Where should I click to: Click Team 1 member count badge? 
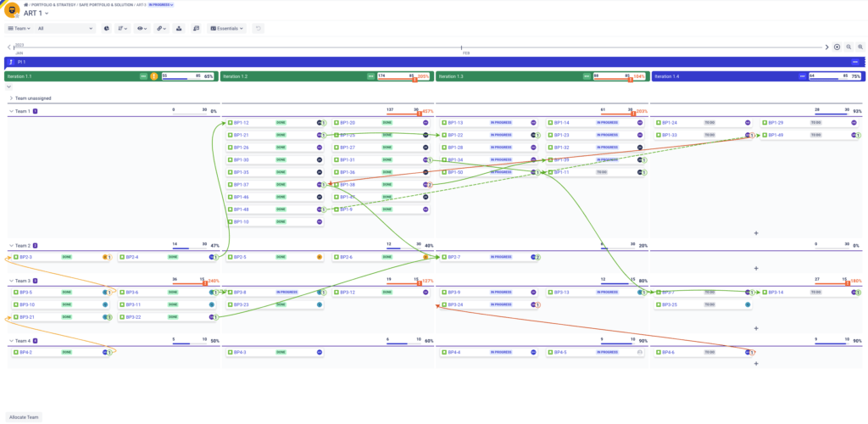pyautogui.click(x=36, y=111)
